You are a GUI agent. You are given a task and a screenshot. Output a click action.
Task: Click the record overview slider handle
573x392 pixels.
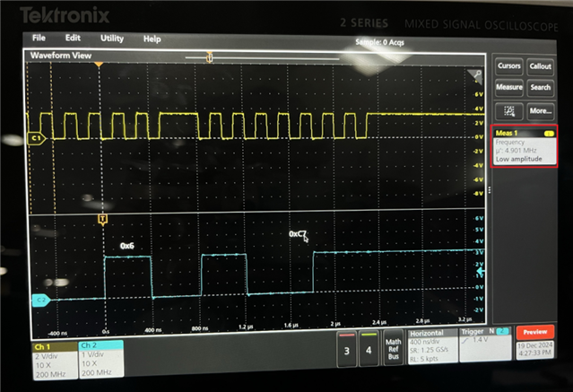point(210,57)
